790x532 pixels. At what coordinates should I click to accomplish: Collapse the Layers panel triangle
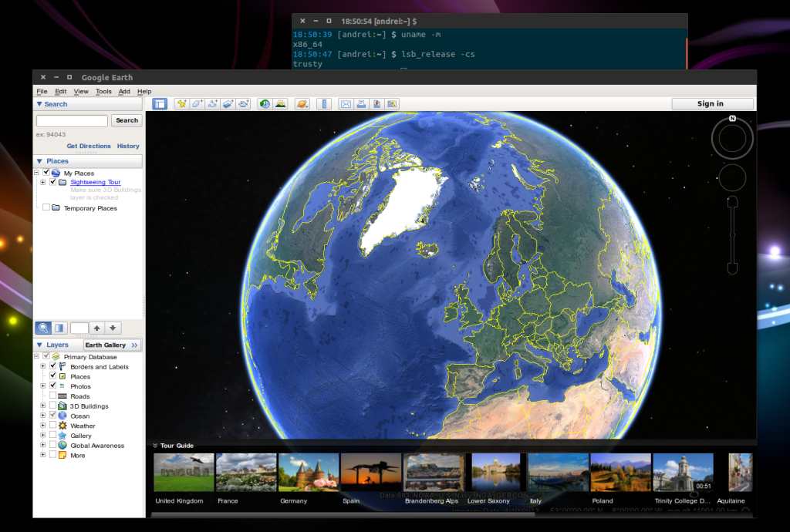click(x=39, y=345)
